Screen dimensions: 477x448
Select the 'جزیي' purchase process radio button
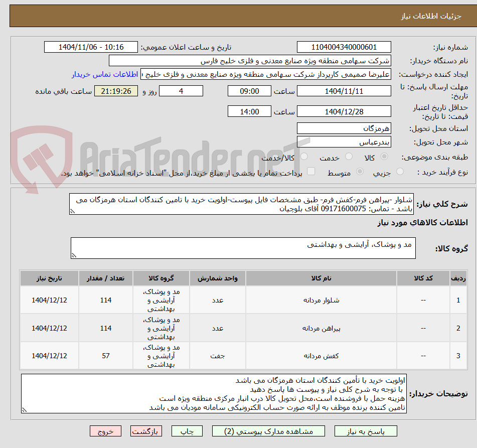coord(400,171)
